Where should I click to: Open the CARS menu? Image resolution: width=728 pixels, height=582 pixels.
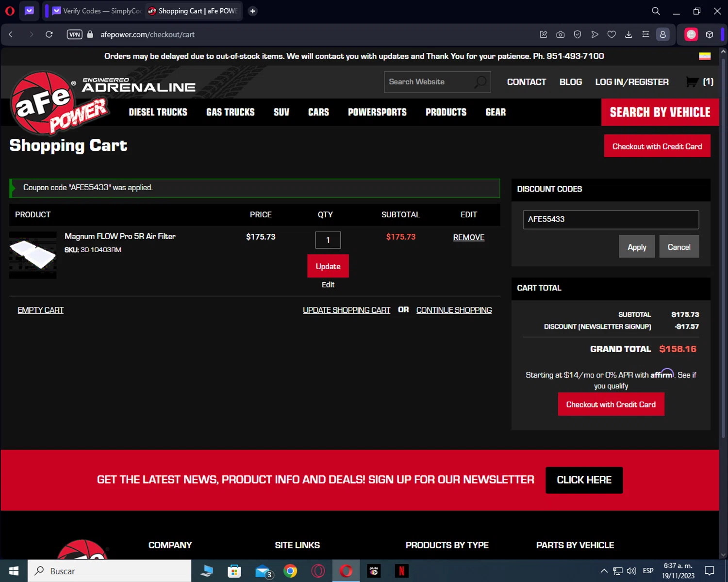coord(318,112)
